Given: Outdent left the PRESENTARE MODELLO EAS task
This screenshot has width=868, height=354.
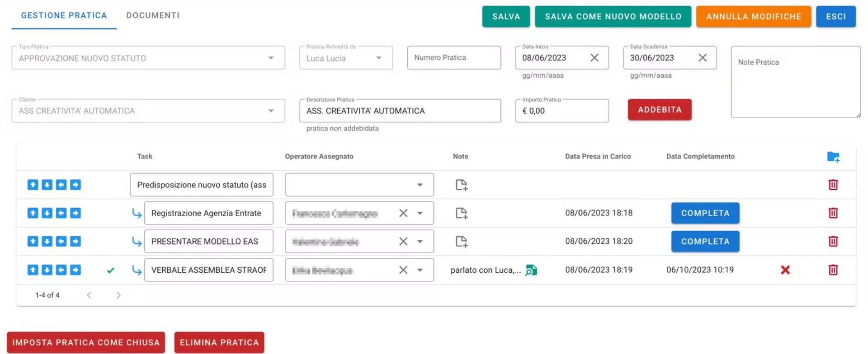Looking at the screenshot, I should click(x=61, y=242).
